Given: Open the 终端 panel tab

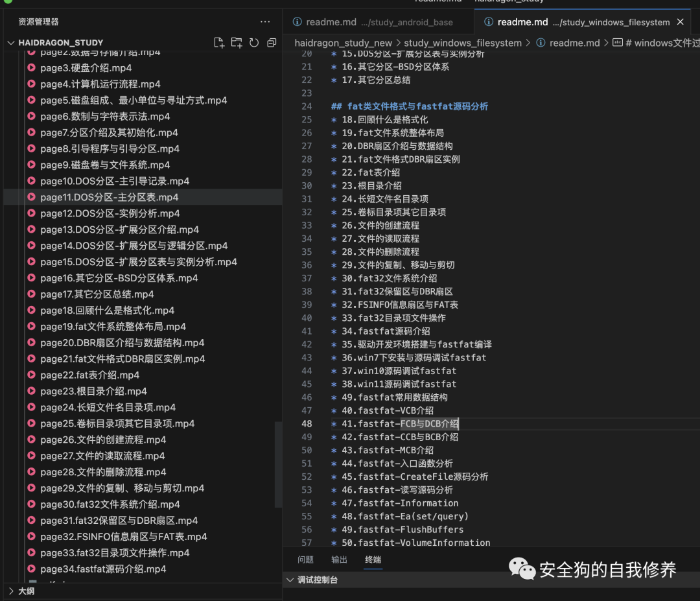Looking at the screenshot, I should [373, 560].
